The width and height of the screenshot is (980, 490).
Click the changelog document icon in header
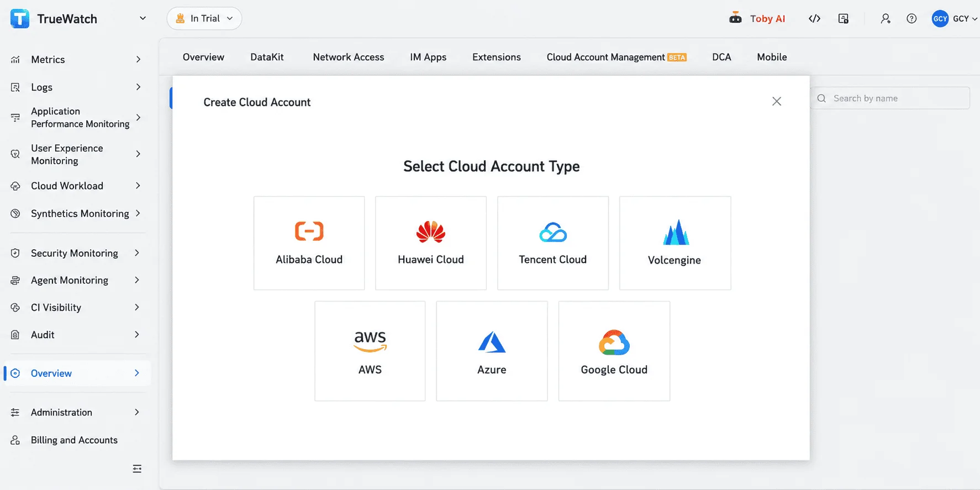844,19
